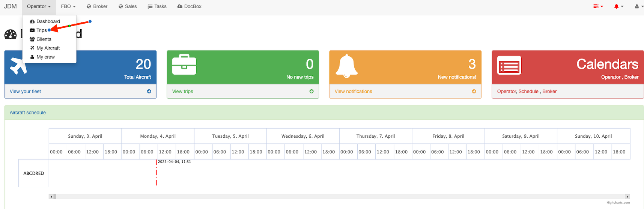Click the airplane icon on Total Aircraft card
The image size is (644, 209).
(18, 66)
